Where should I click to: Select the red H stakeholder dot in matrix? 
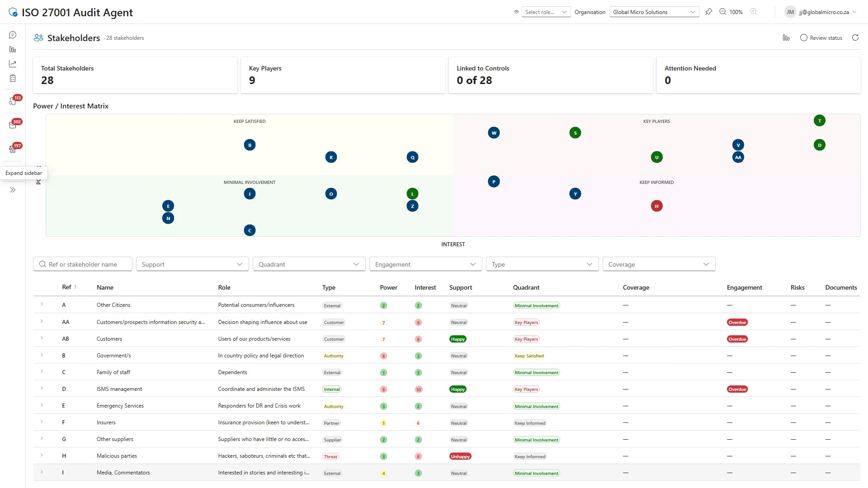point(656,206)
